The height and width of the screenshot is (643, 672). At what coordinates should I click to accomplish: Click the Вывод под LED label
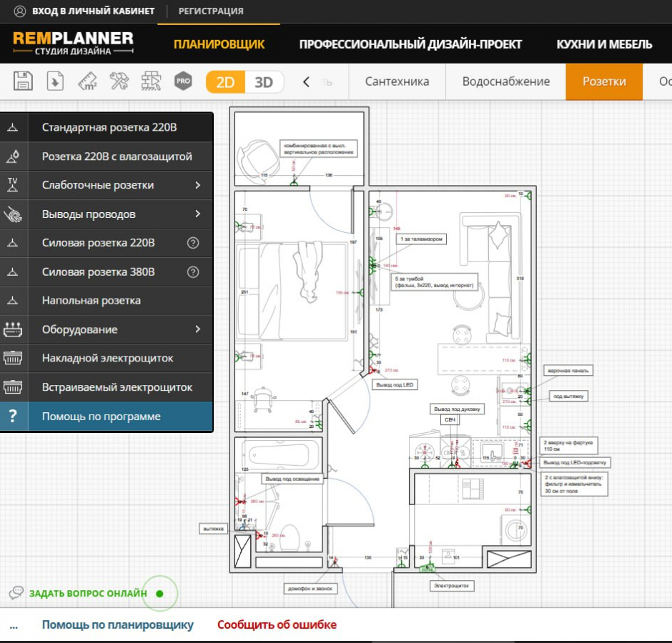pos(395,384)
